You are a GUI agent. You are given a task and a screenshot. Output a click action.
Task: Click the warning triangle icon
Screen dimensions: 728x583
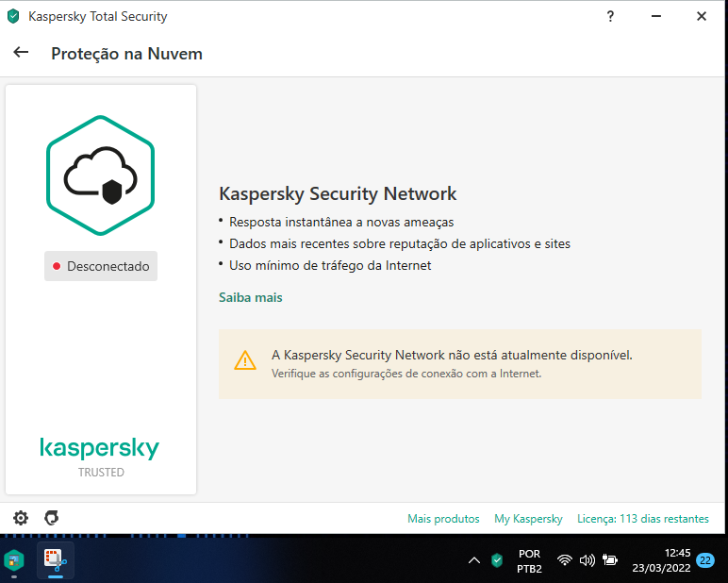[245, 360]
